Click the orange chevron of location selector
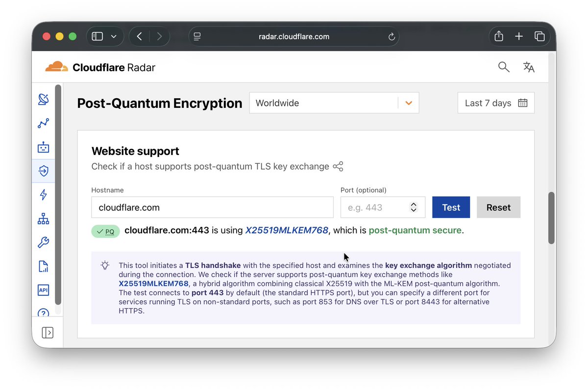Image resolution: width=588 pixels, height=390 pixels. (x=409, y=103)
